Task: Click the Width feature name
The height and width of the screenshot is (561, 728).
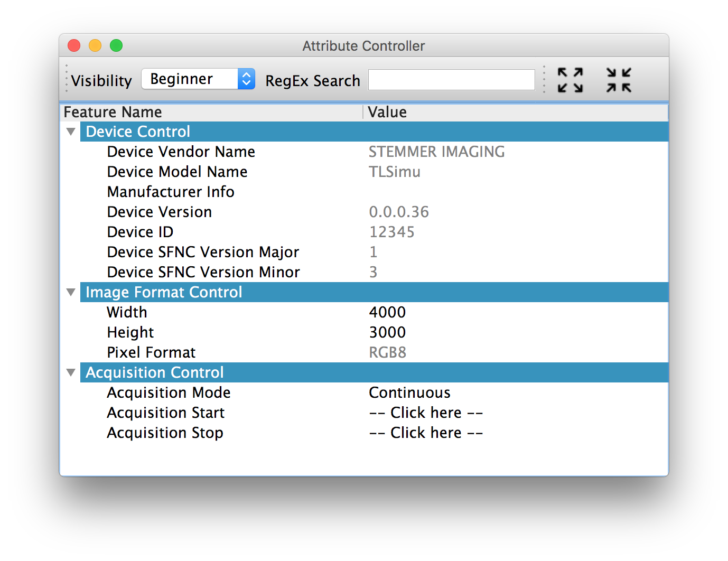Action: 127,312
